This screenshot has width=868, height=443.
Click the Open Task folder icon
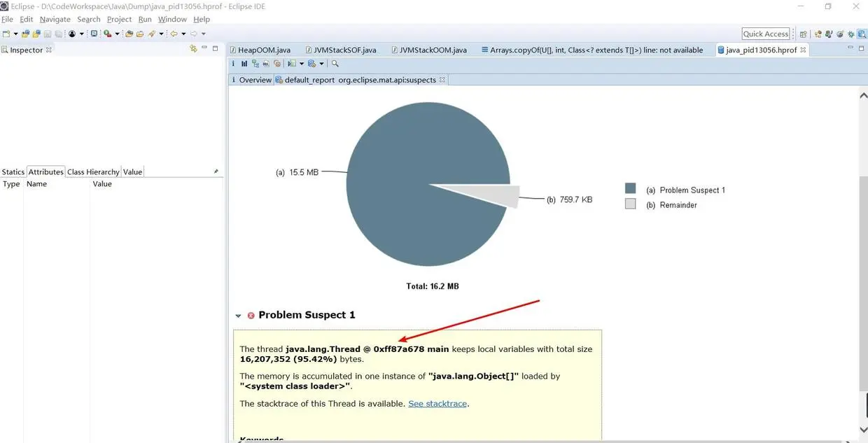pos(140,34)
